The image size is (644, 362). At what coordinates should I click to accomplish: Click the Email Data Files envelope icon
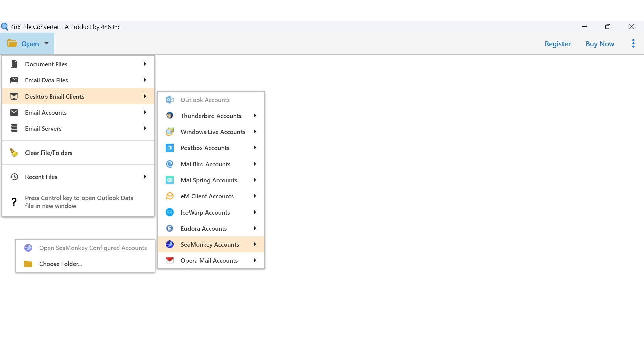pyautogui.click(x=14, y=80)
